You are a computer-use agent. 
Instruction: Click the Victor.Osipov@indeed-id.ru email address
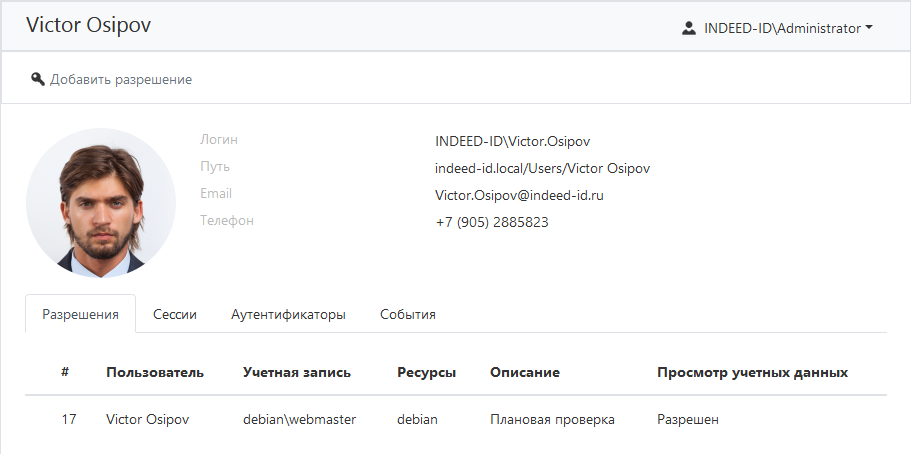pos(519,195)
